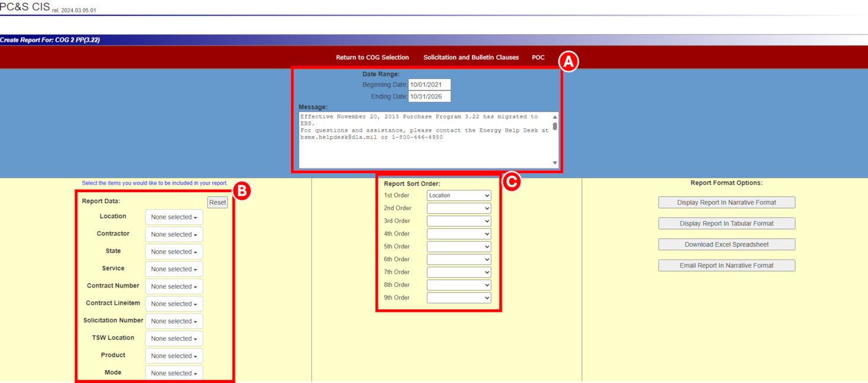Click Display Report In Narrative Format

(x=726, y=203)
